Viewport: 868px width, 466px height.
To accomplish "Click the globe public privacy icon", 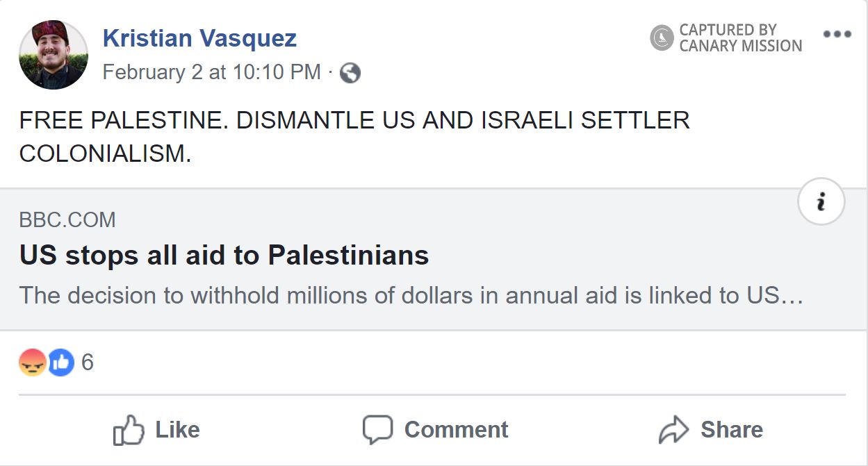I will [350, 73].
